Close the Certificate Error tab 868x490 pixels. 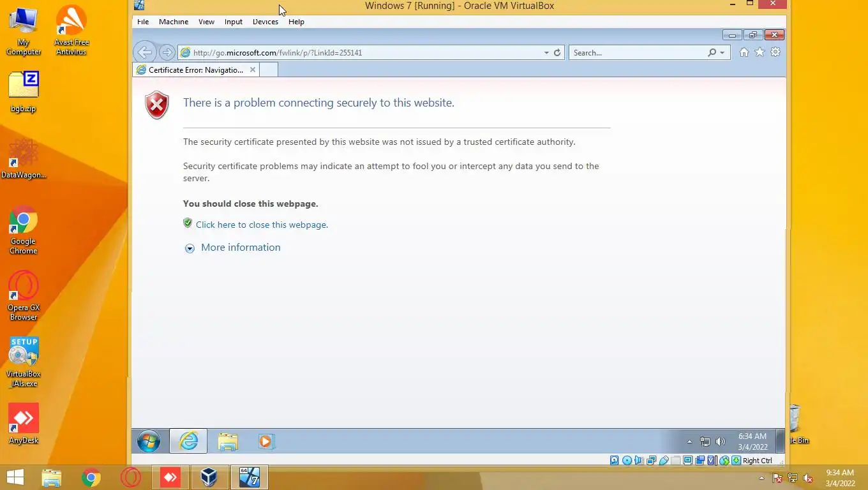pos(253,70)
